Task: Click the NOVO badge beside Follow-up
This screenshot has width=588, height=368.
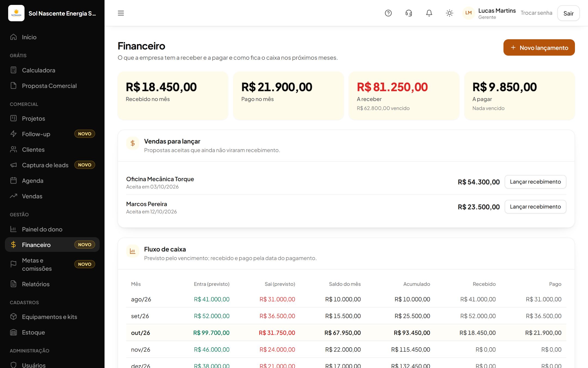Action: 85,134
